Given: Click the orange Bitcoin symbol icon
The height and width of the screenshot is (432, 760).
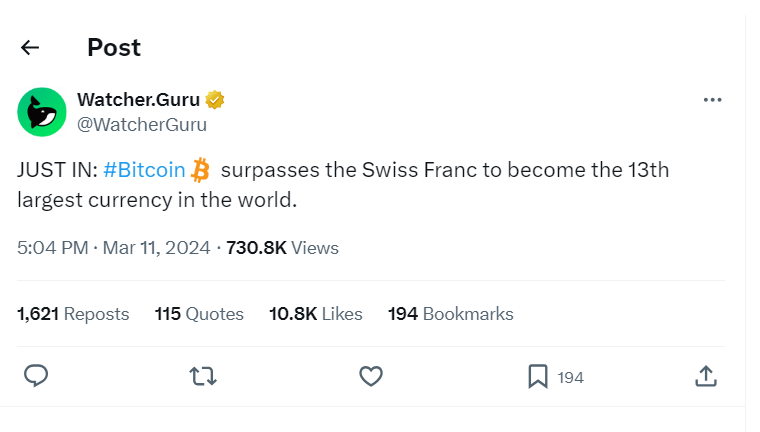Looking at the screenshot, I should pos(201,169).
